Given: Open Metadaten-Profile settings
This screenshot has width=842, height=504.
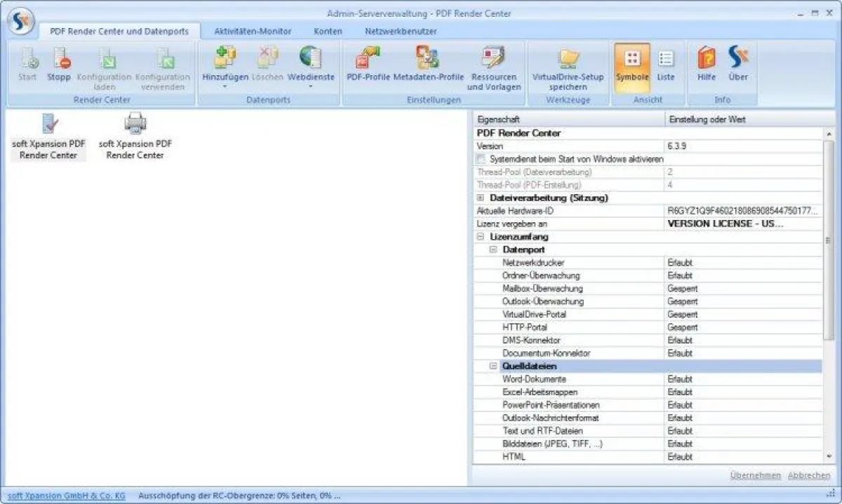Looking at the screenshot, I should pos(428,64).
